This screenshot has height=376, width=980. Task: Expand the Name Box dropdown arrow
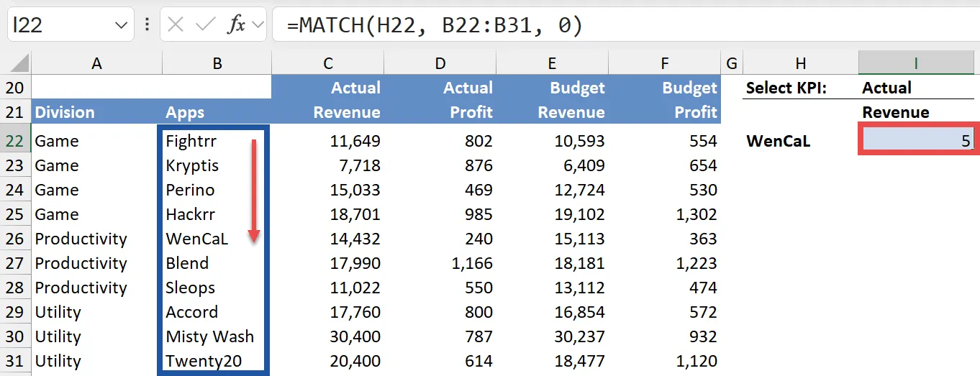120,26
